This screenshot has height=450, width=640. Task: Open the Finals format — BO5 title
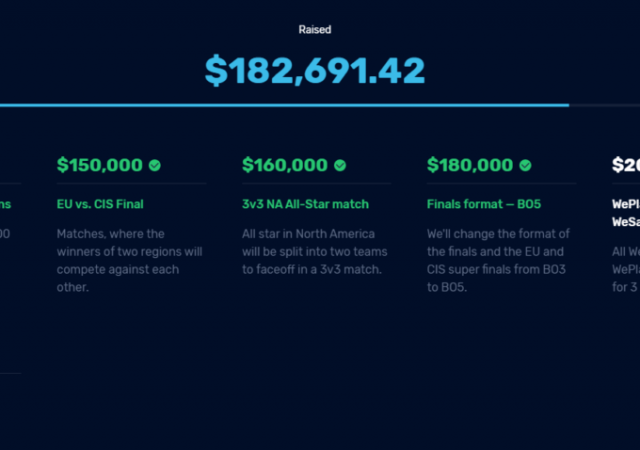484,204
